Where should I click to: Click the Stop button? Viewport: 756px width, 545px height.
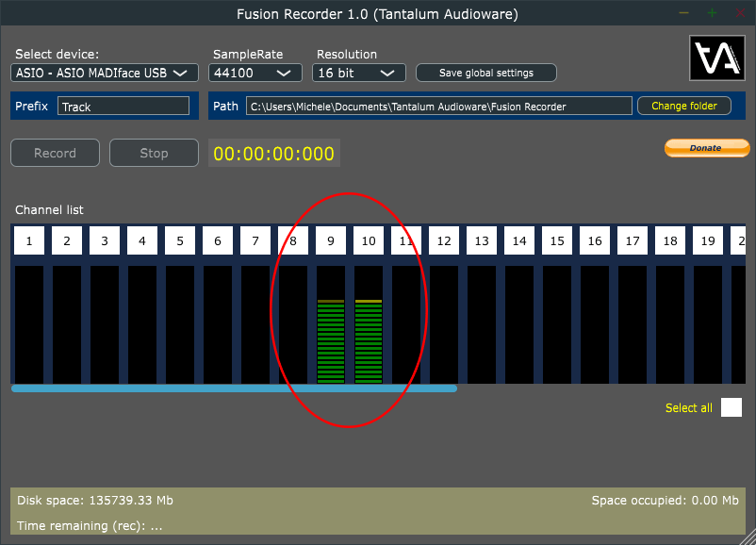point(154,153)
